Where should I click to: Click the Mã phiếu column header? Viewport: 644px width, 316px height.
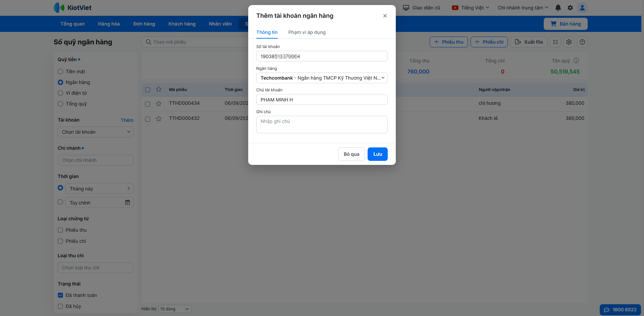coord(178,90)
